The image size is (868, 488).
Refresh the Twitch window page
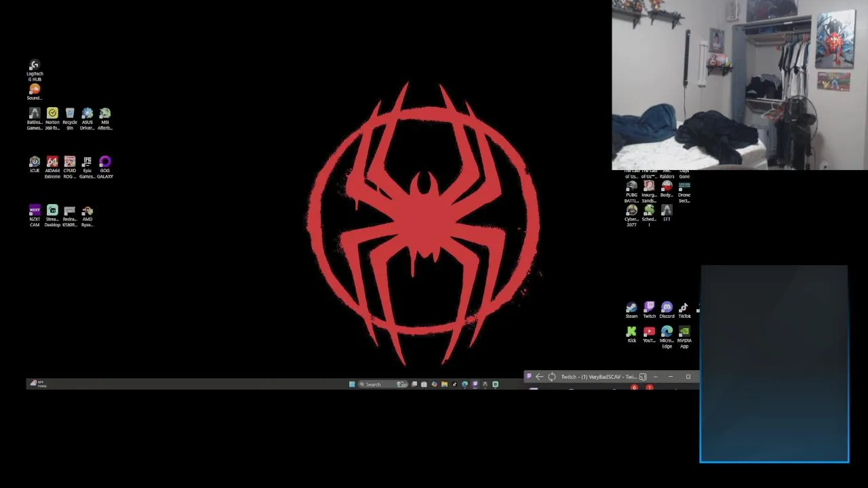click(551, 377)
